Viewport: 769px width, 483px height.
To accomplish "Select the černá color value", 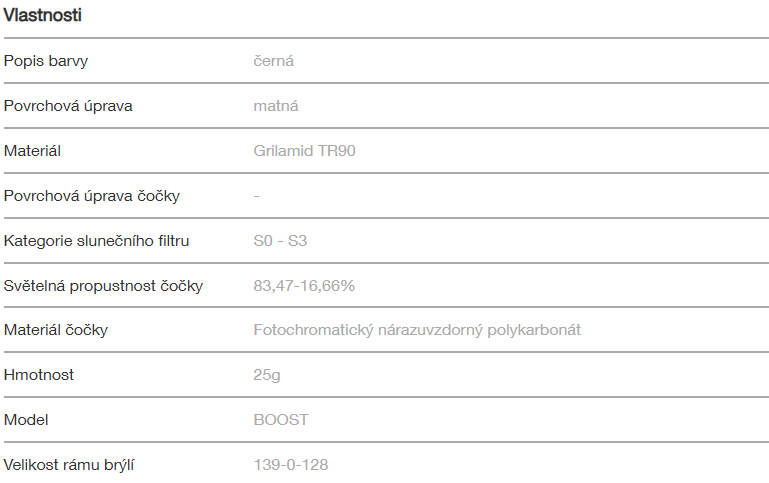I will pyautogui.click(x=274, y=61).
